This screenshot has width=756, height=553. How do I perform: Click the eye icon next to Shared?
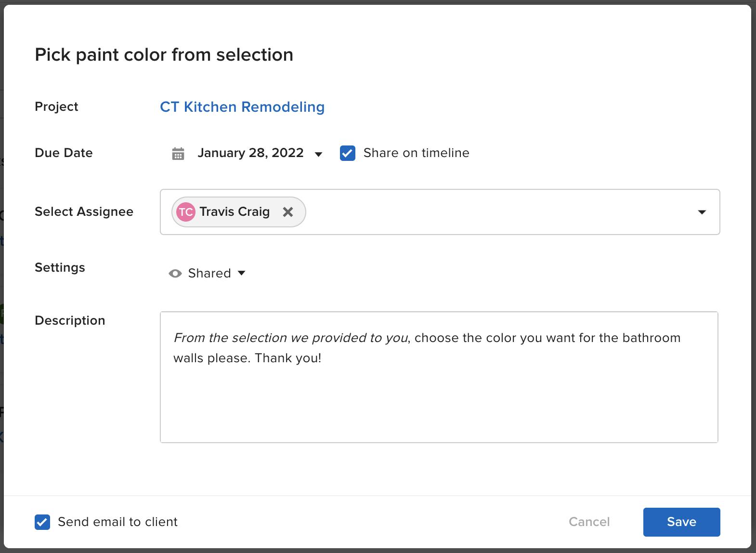tap(175, 274)
